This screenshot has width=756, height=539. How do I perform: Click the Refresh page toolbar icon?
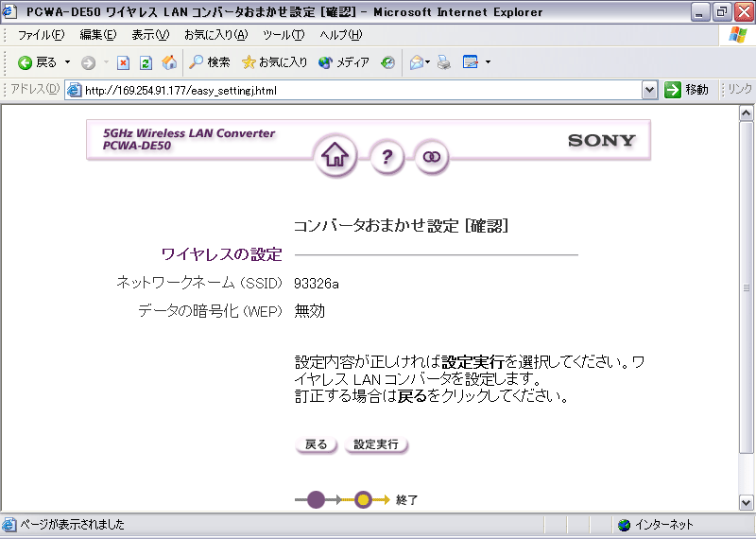[146, 62]
